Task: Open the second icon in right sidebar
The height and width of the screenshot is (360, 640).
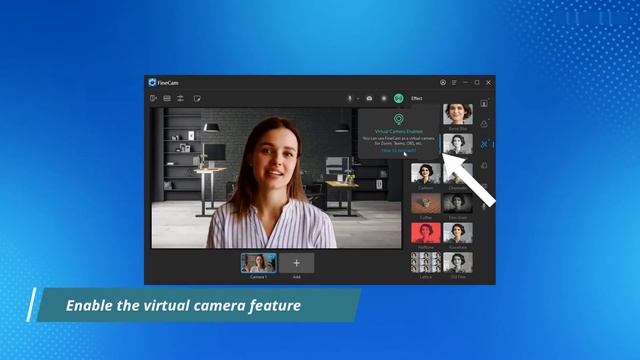Action: (484, 124)
